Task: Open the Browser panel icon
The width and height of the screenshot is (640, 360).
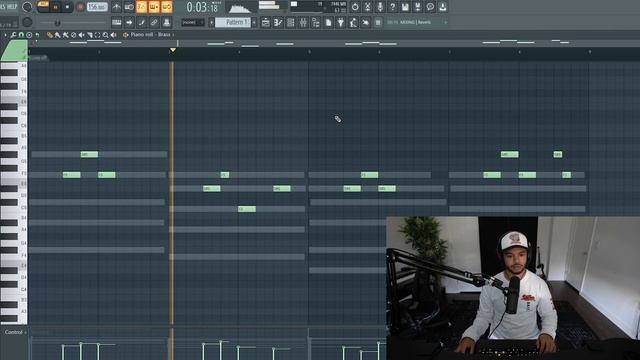Action: 316,22
